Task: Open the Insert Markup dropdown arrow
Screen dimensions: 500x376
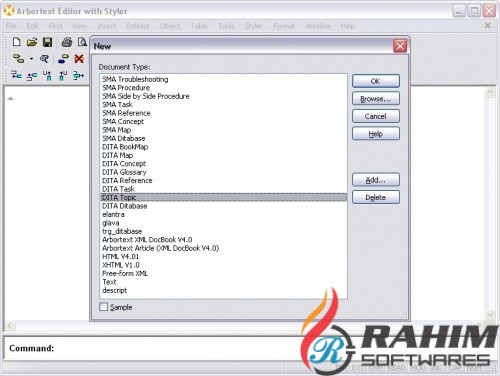Action: [31, 59]
